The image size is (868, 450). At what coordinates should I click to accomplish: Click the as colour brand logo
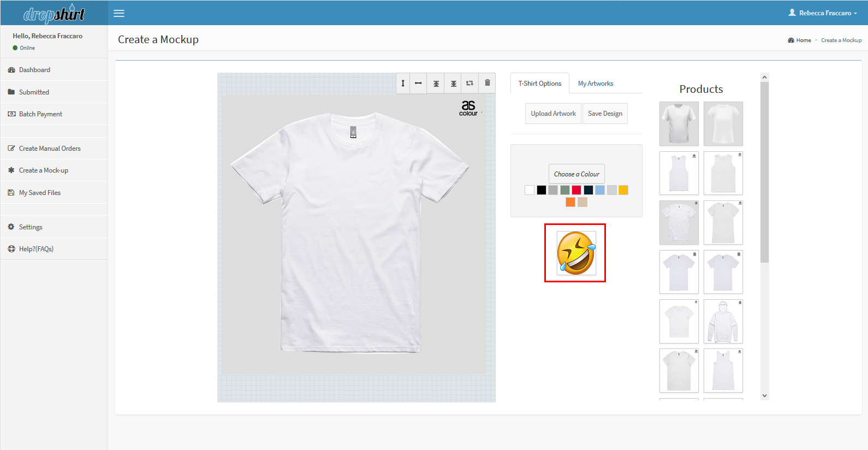pos(468,108)
